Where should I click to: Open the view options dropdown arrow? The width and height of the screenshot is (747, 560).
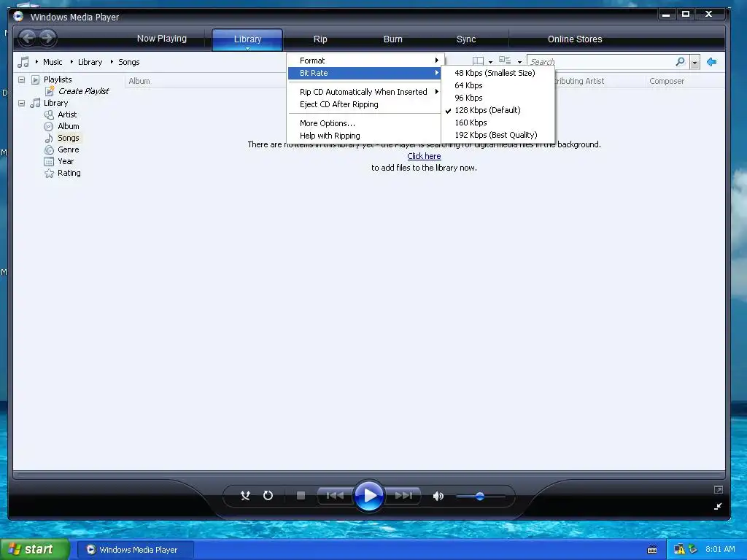click(519, 62)
